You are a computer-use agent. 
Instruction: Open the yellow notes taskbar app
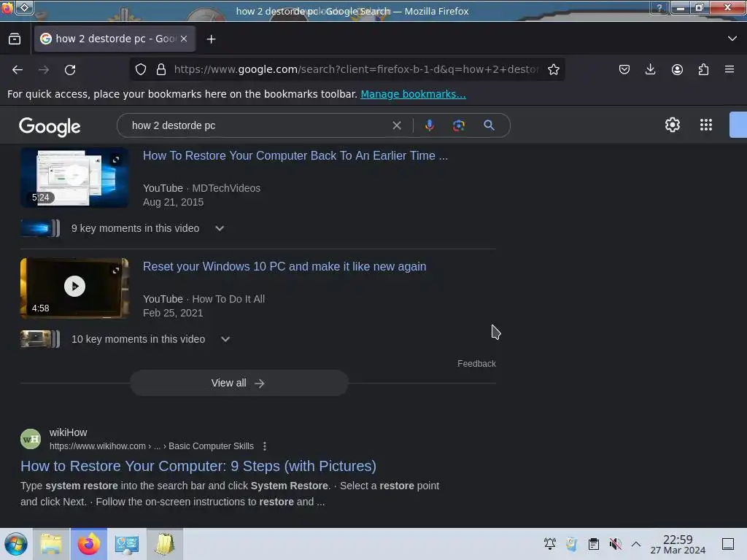click(x=165, y=544)
